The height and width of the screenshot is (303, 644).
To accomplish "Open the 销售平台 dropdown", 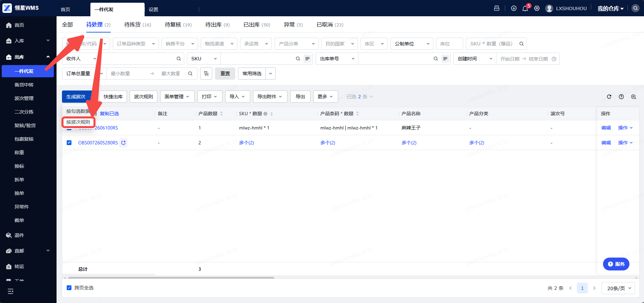I will [x=179, y=44].
